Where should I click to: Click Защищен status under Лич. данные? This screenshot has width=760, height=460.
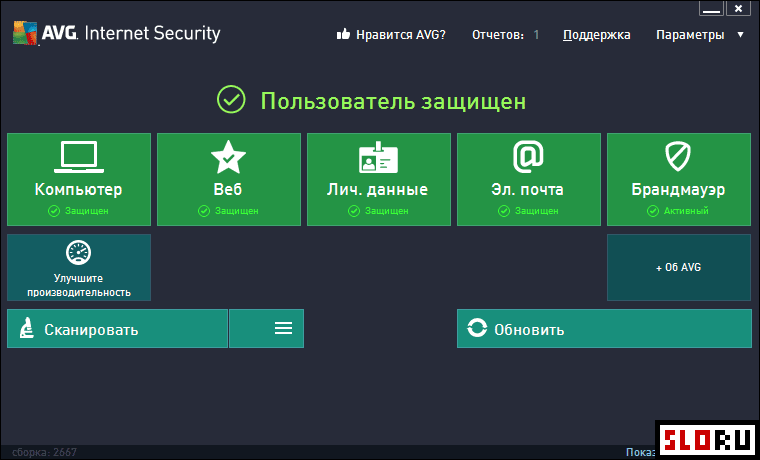pyautogui.click(x=378, y=211)
